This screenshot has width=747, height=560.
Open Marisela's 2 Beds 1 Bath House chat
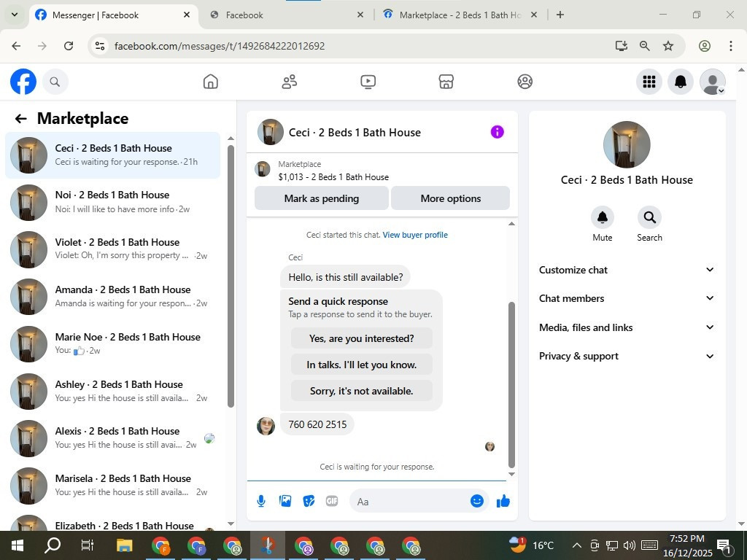(x=113, y=485)
